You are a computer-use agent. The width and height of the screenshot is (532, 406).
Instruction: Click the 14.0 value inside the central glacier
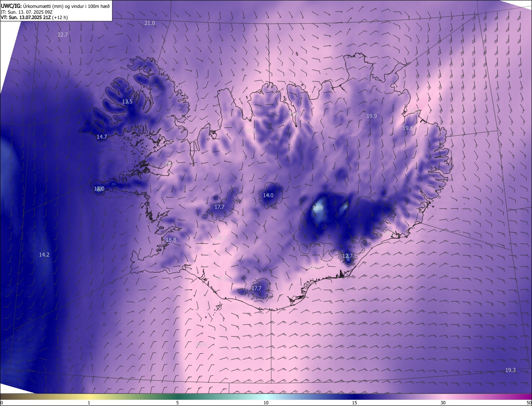click(x=268, y=196)
